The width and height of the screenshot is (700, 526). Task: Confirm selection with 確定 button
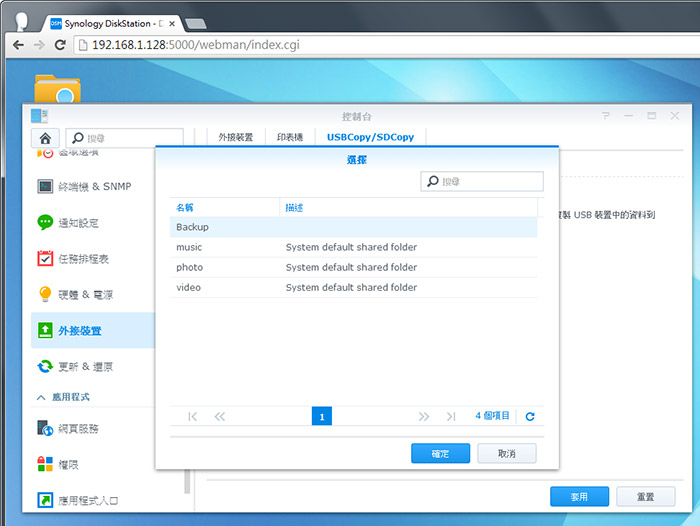(x=440, y=453)
